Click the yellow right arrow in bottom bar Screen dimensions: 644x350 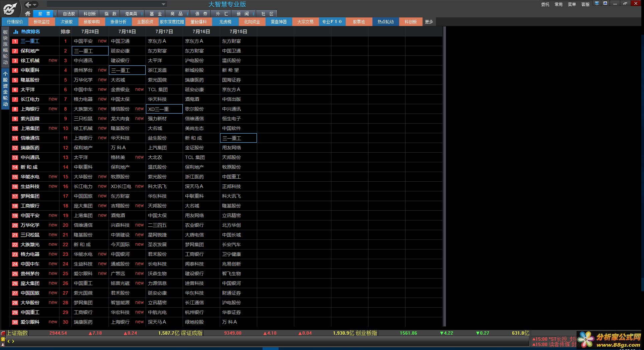coord(13,341)
